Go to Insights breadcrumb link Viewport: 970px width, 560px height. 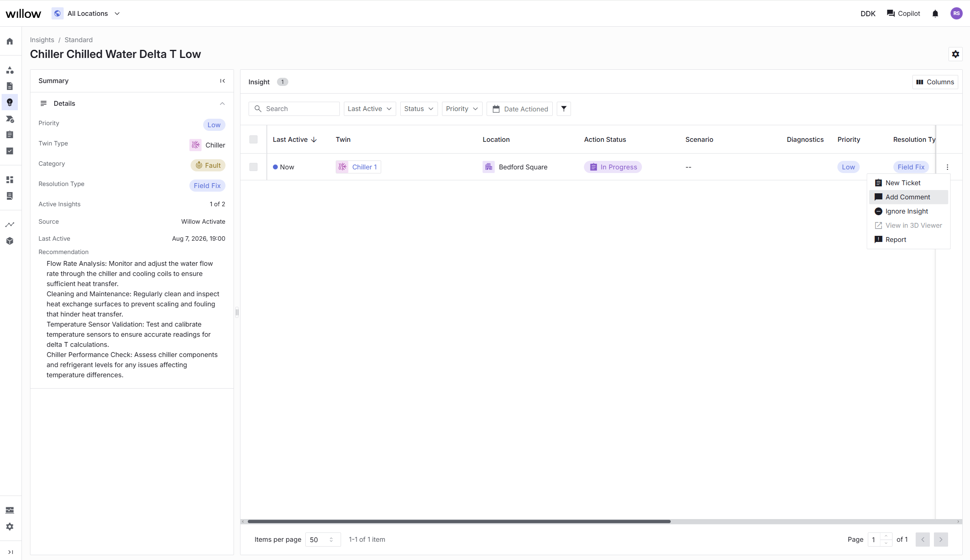click(x=42, y=40)
